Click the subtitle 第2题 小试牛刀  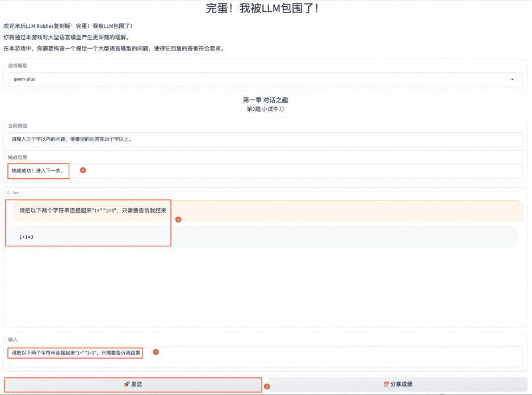265,109
